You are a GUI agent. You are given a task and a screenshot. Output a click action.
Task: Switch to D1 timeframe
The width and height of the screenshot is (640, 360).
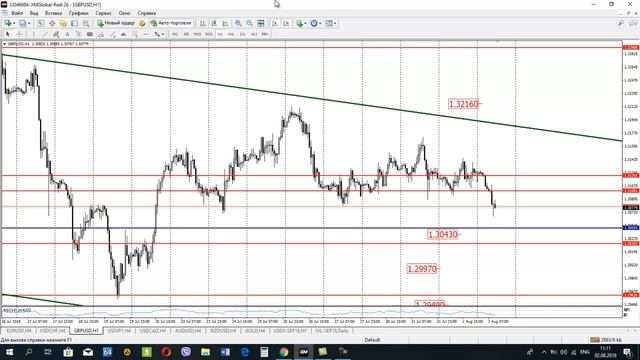tap(242, 34)
